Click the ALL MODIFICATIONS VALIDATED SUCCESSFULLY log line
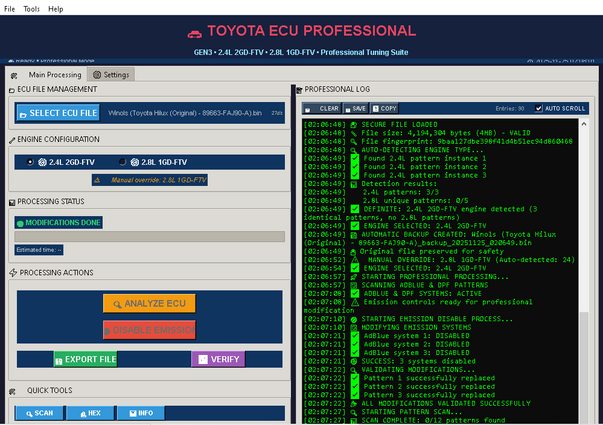 pyautogui.click(x=417, y=403)
